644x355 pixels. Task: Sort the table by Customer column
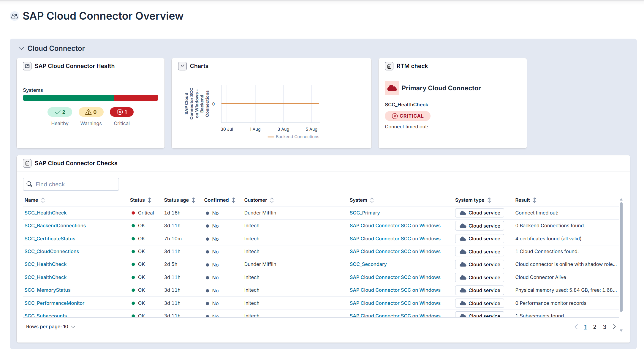[x=272, y=200]
